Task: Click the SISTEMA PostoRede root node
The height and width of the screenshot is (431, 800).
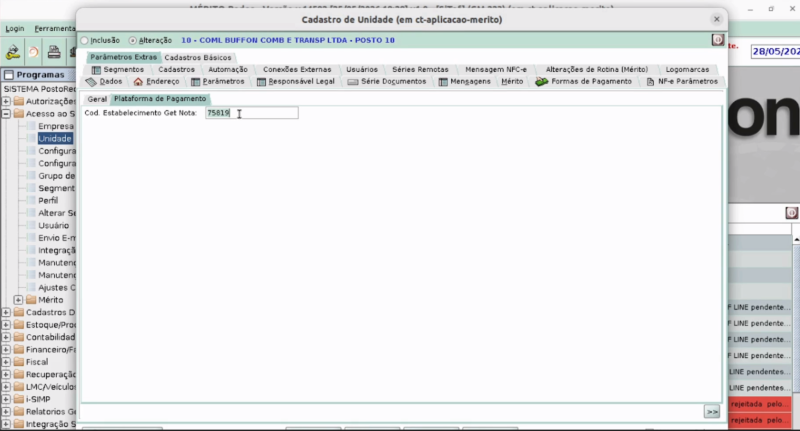Action: tap(40, 89)
